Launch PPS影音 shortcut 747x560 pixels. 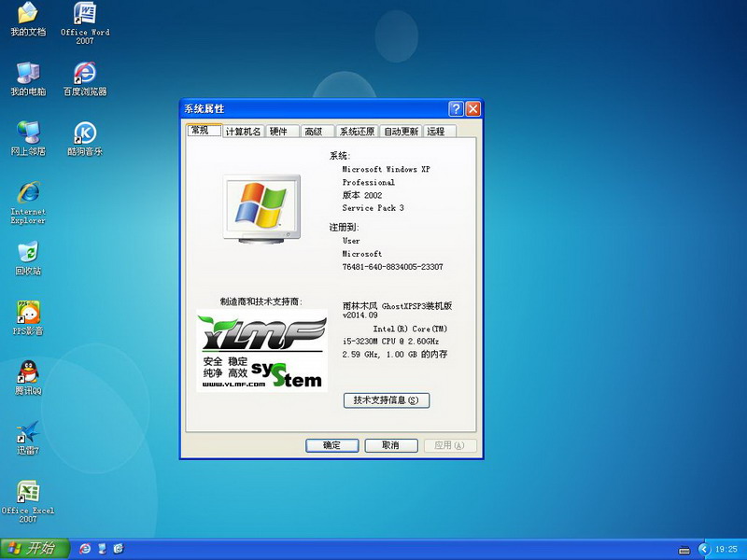point(28,318)
